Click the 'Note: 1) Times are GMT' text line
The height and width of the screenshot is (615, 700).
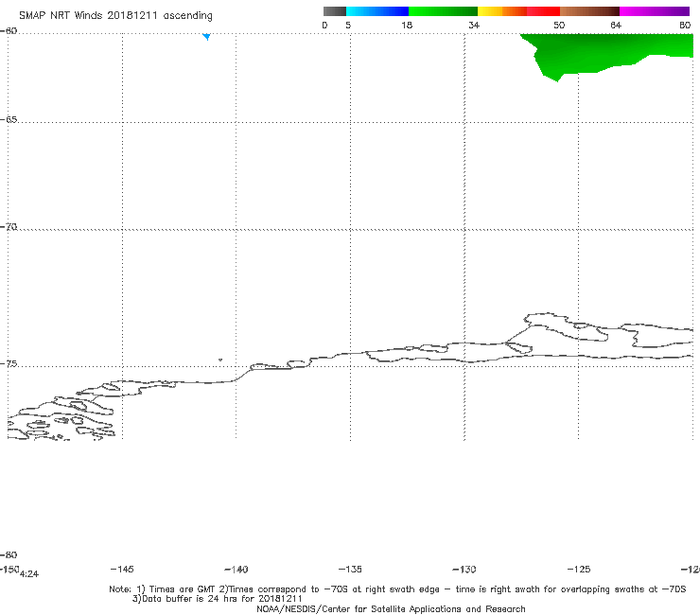397,589
